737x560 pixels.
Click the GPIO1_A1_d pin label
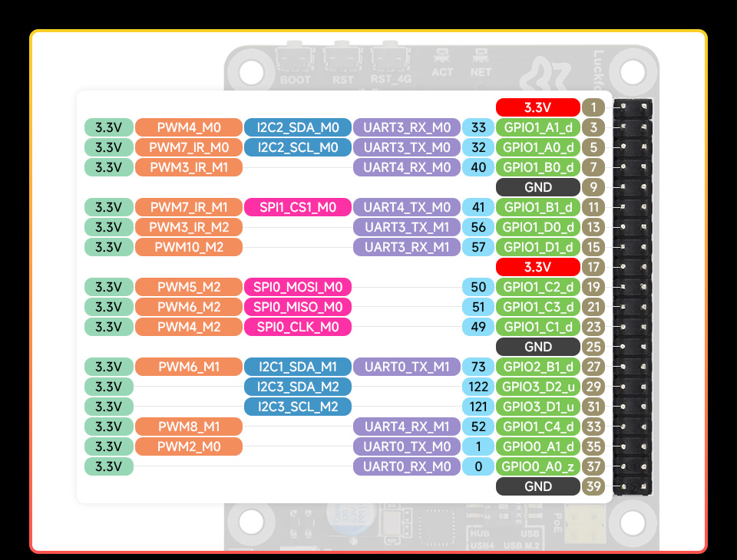538,127
